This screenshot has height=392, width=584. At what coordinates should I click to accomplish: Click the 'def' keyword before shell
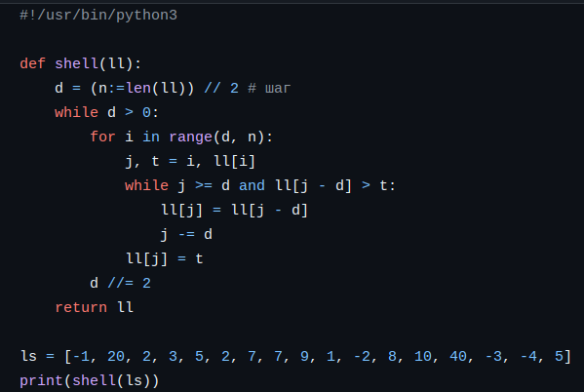pos(32,63)
